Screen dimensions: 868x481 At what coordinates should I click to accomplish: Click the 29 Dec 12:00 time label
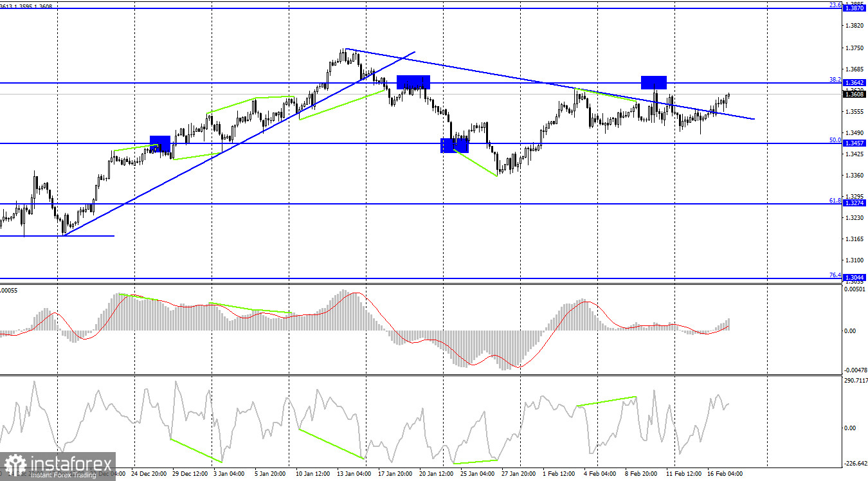[x=191, y=474]
